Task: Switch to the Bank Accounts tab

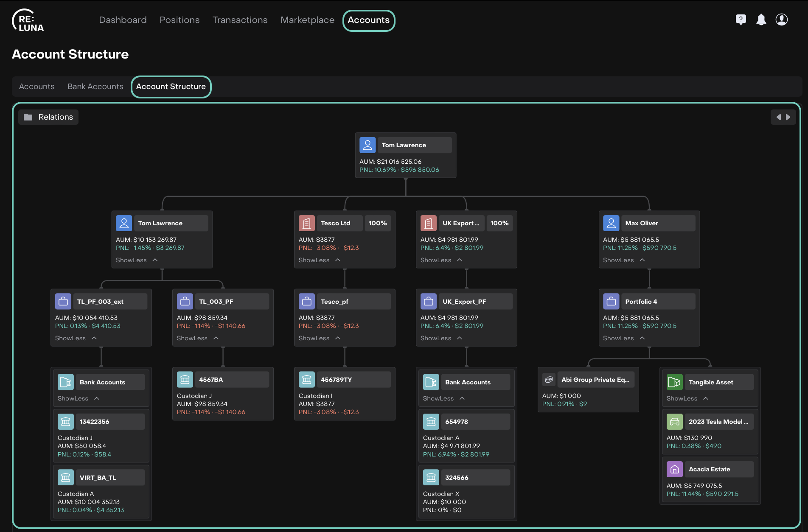Action: (95, 87)
